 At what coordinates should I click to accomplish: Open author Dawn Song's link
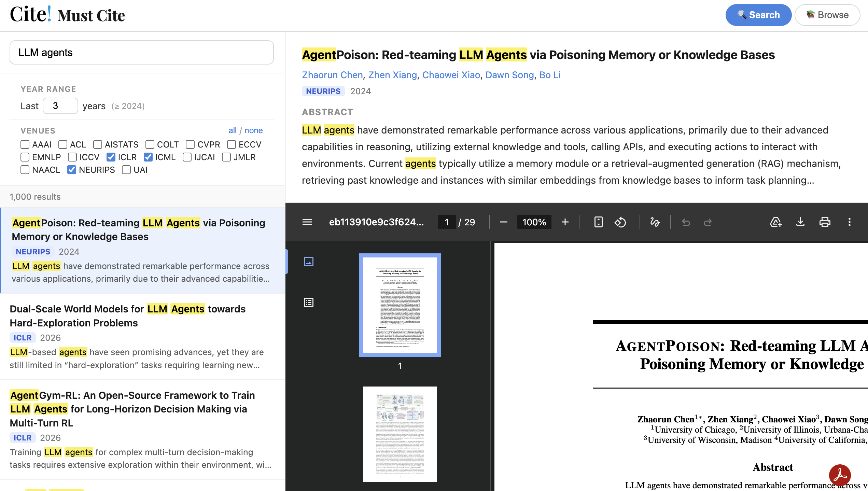click(509, 75)
